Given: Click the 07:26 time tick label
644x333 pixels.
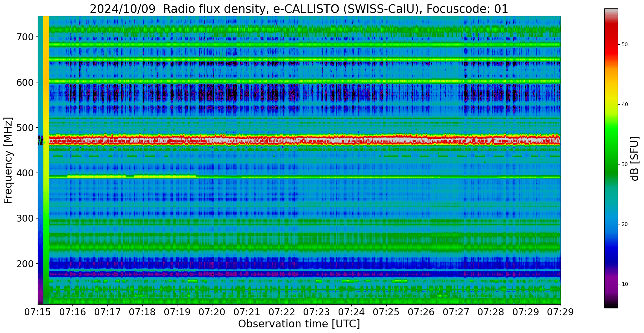Looking at the screenshot, I should (421, 312).
